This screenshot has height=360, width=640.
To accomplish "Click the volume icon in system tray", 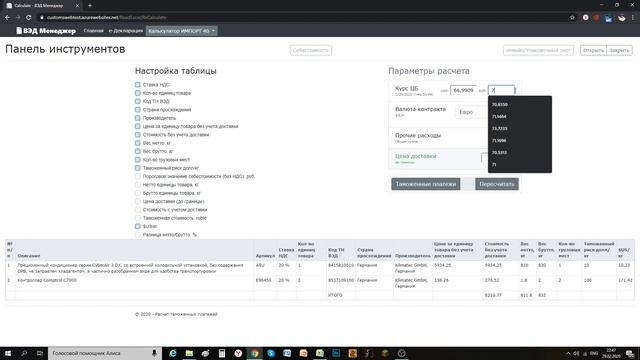I will 576,353.
